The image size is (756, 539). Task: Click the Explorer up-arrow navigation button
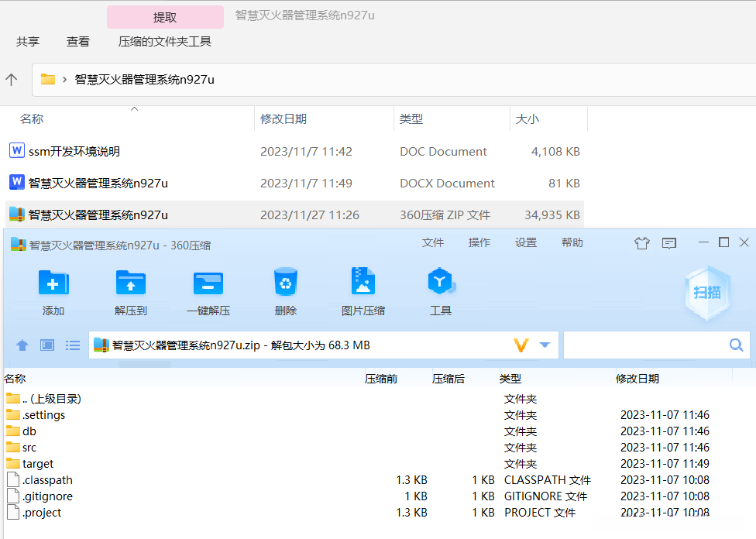tap(11, 80)
